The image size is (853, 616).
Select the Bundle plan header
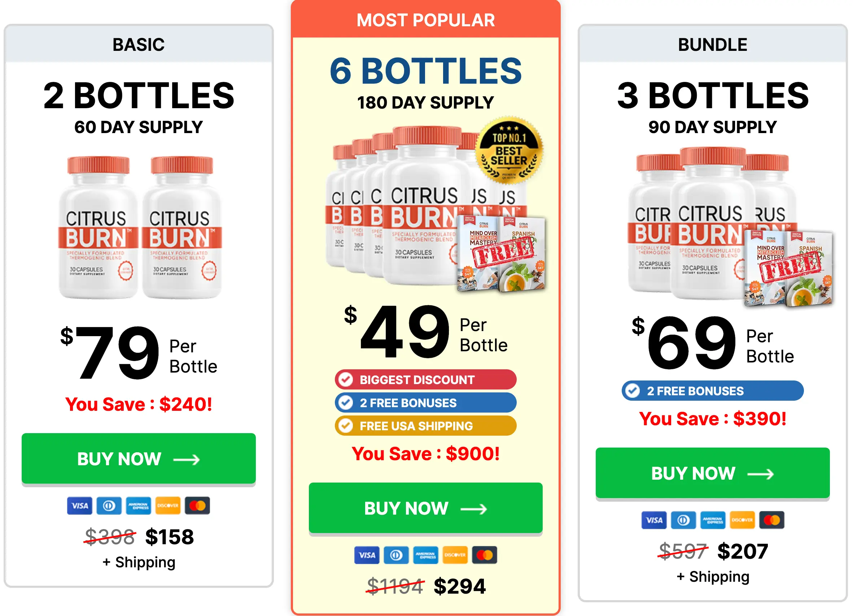point(712,44)
